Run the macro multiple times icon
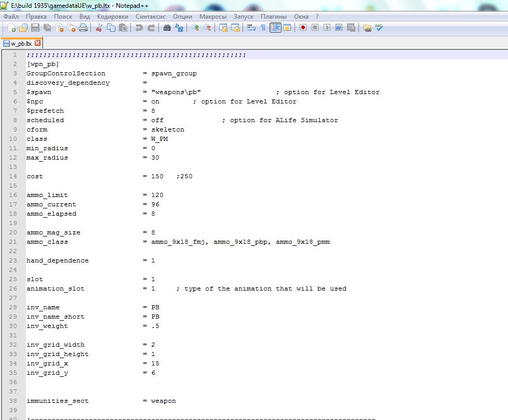 (339, 28)
